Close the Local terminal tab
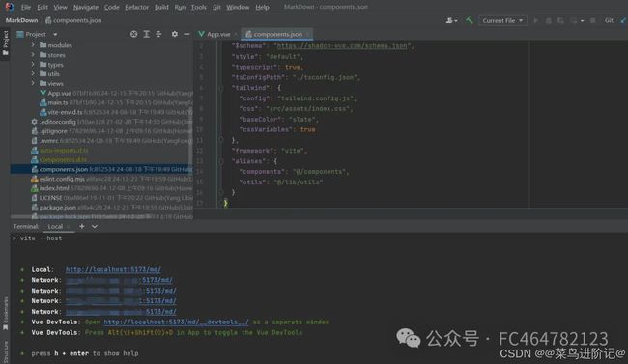 (x=68, y=227)
